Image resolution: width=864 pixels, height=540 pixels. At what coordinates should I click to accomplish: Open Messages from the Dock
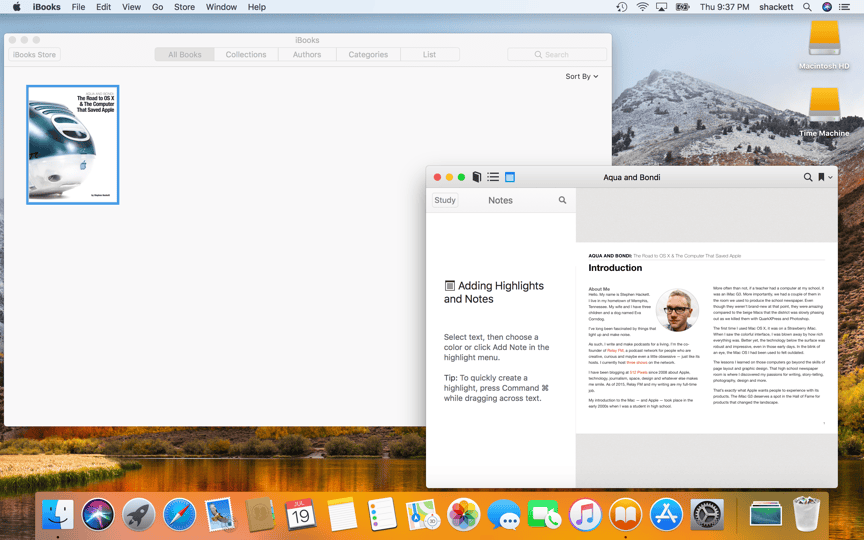click(x=503, y=515)
